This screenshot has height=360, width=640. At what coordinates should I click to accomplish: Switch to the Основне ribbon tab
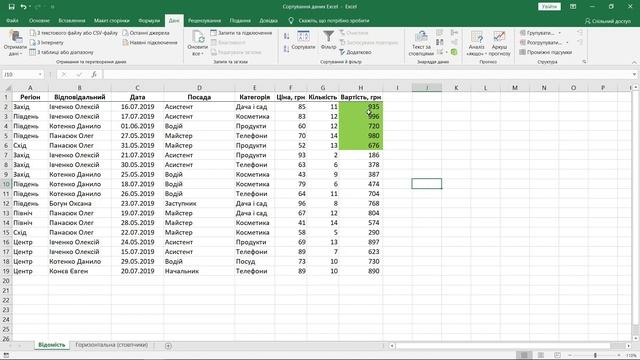(39, 20)
